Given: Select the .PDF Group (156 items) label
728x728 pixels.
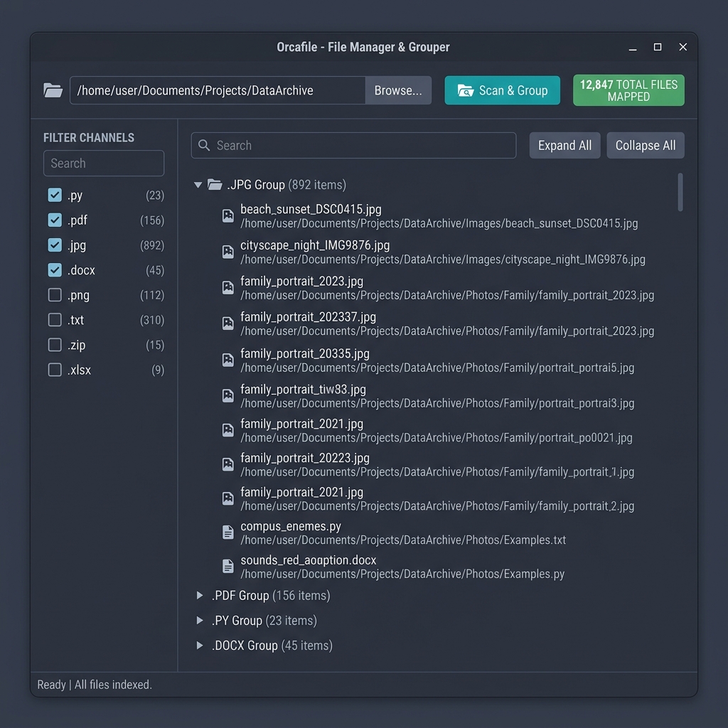Looking at the screenshot, I should pos(271,595).
